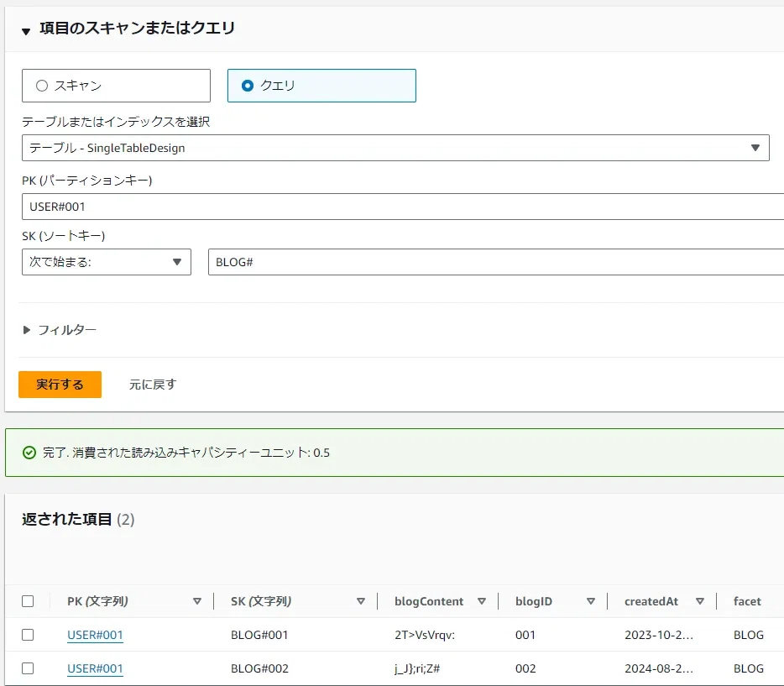Click the 元に戻す button

[153, 385]
